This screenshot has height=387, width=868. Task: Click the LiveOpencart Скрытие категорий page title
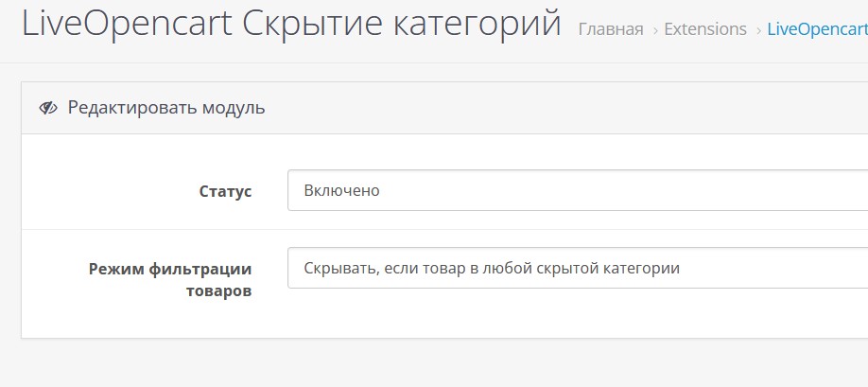pos(291,24)
